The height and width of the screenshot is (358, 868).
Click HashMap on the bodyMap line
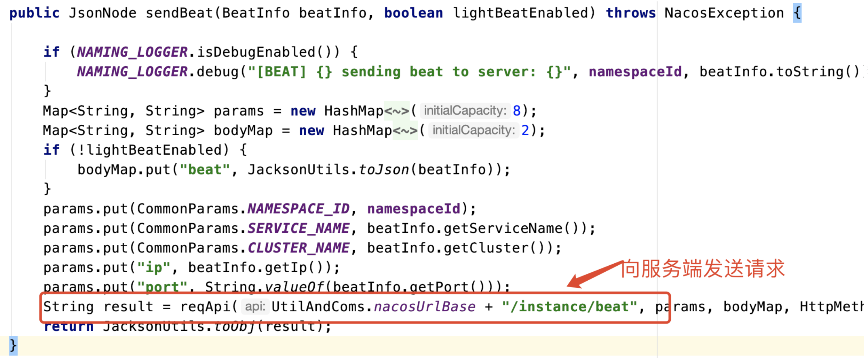362,131
